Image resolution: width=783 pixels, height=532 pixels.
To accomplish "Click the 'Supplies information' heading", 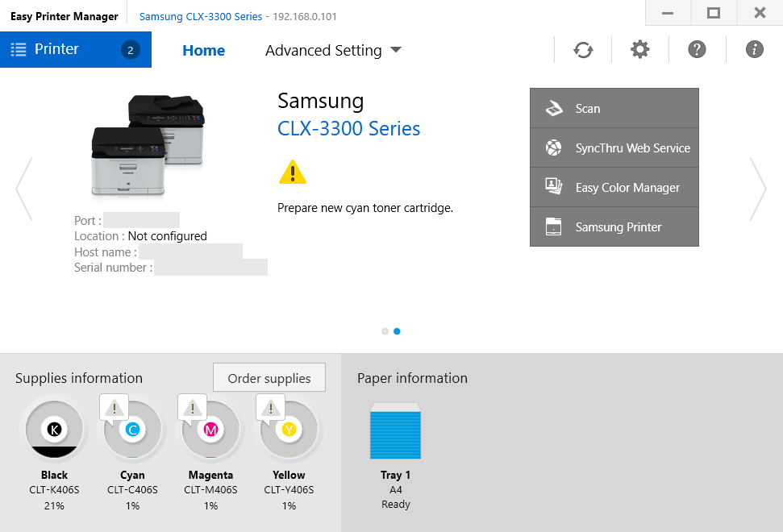I will [x=79, y=378].
